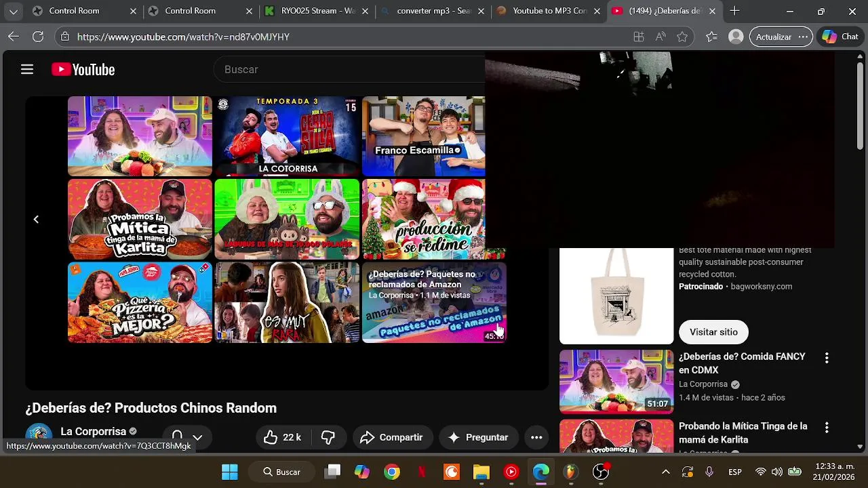This screenshot has height=488, width=868.
Task: Open the bagworksny.com sponsored link
Action: (761, 286)
